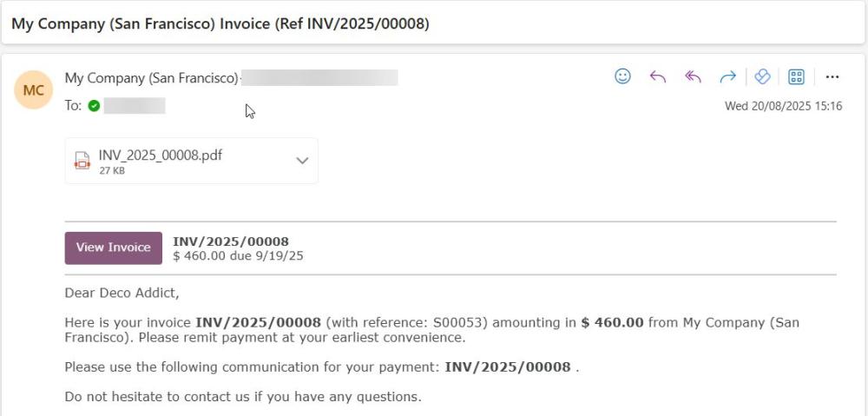Click the blurred sender email address
The width and height of the screenshot is (868, 416).
pos(319,77)
